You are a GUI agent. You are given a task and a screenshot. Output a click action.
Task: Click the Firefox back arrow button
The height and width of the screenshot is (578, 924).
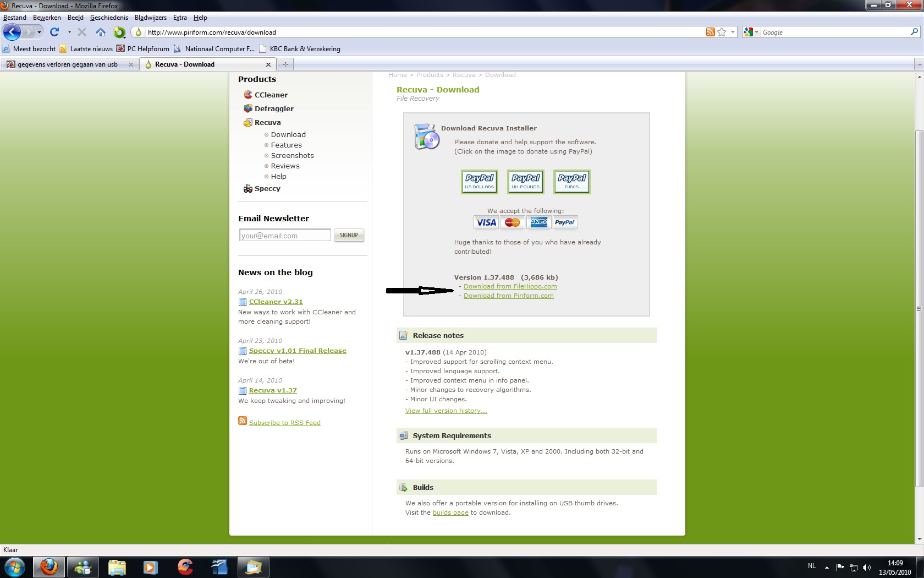click(12, 32)
